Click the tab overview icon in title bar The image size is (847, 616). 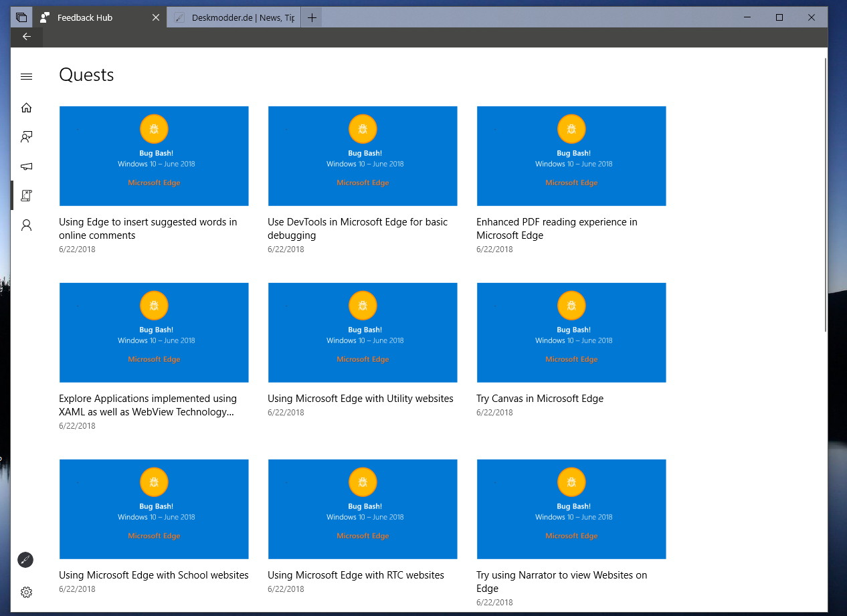pos(21,17)
